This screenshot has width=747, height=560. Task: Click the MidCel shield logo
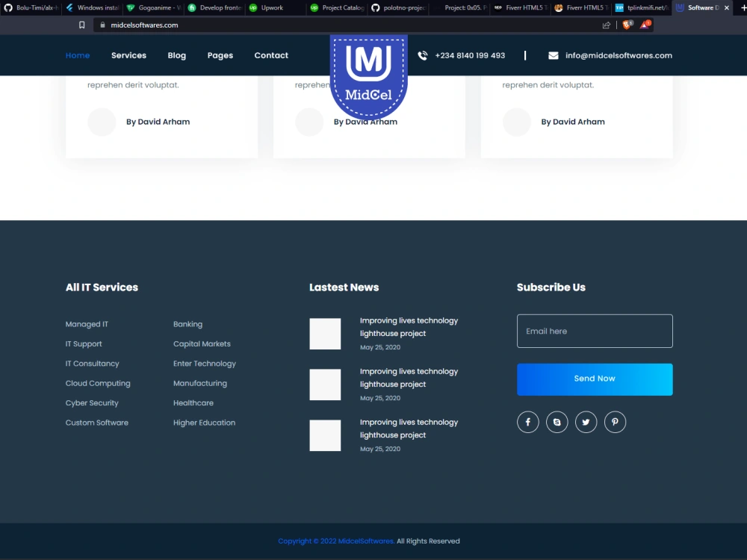(x=369, y=76)
